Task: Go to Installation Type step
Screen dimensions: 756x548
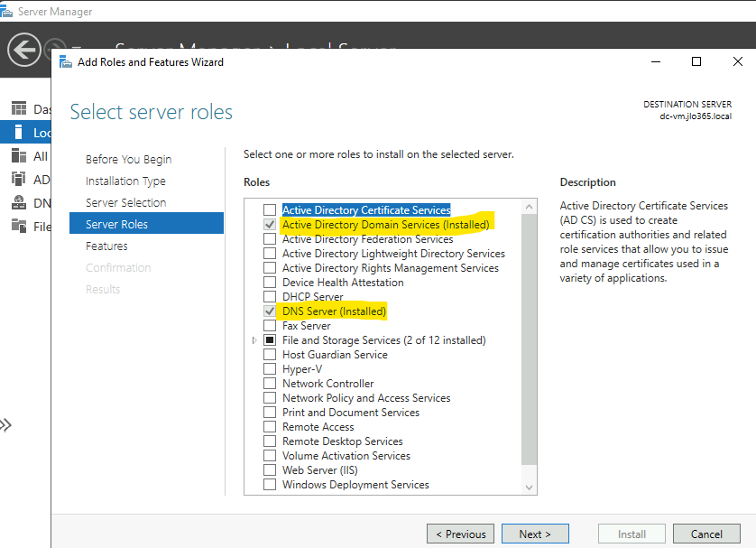Action: coord(125,181)
